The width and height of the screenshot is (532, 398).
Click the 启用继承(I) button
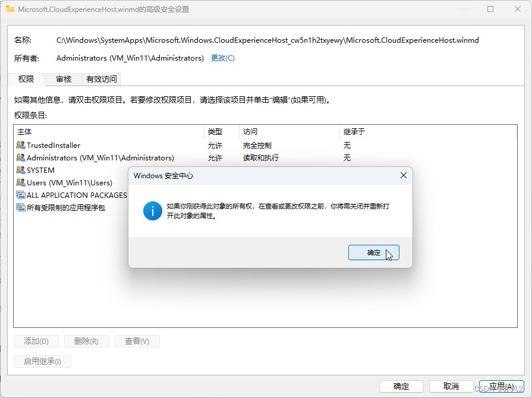click(x=42, y=361)
